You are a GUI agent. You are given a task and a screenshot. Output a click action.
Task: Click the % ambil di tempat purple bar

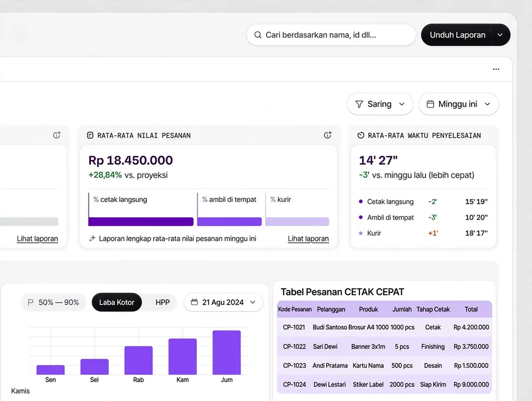(x=229, y=221)
